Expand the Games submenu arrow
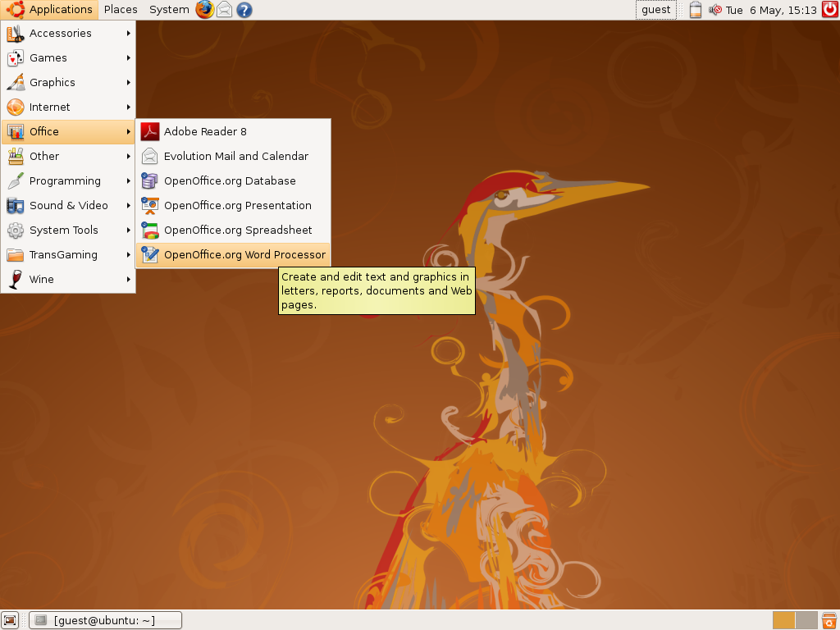This screenshot has width=840, height=630. click(x=129, y=58)
